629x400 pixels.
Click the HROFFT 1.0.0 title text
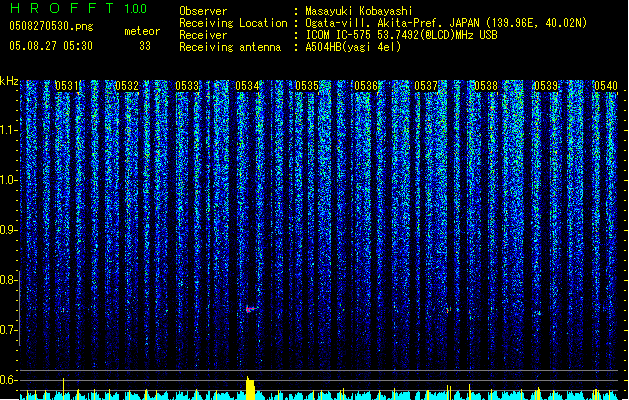click(78, 8)
